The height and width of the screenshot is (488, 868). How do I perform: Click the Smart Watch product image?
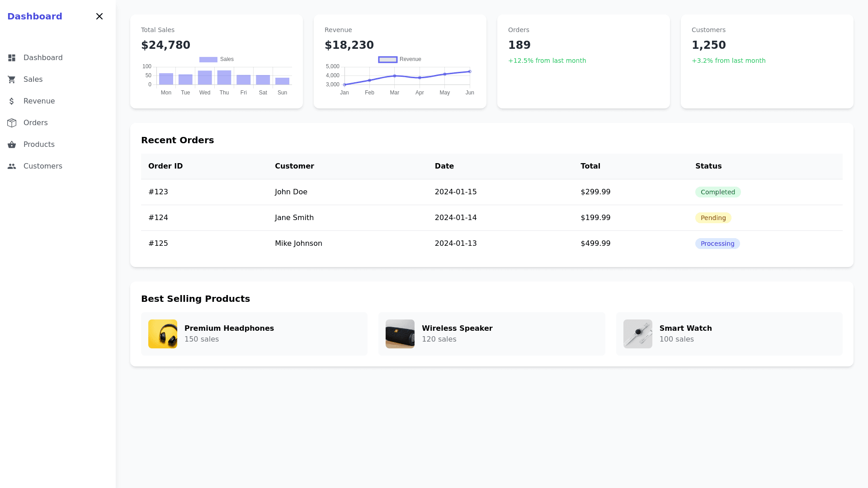pyautogui.click(x=637, y=334)
